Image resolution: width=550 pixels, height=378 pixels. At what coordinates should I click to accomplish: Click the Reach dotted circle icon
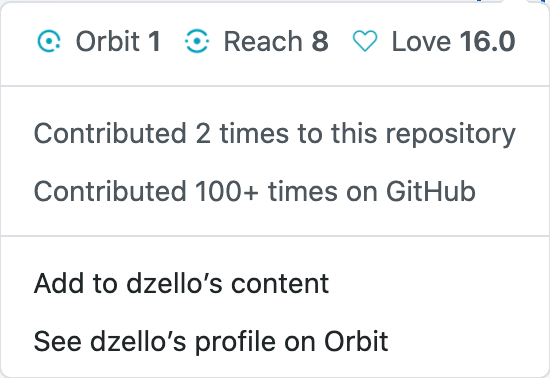coord(197,41)
